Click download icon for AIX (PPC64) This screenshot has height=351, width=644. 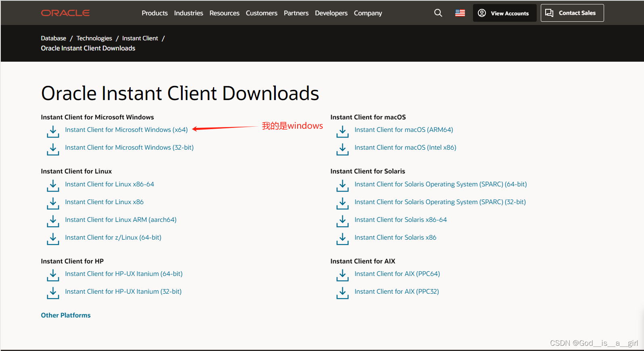[342, 276]
